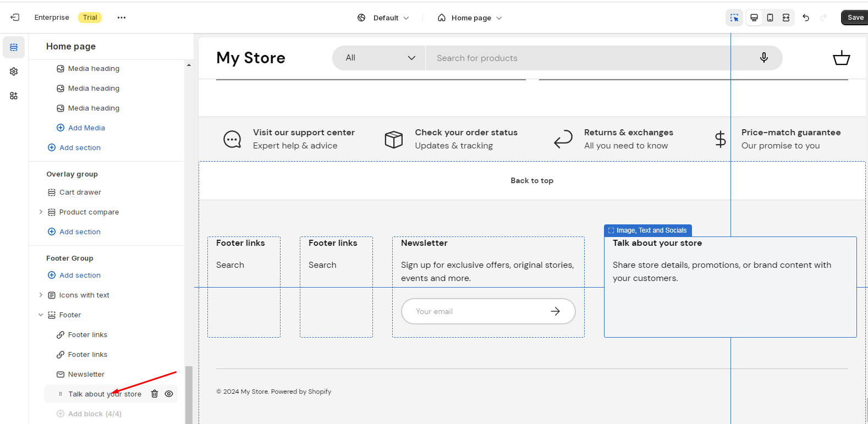The height and width of the screenshot is (424, 868).
Task: Click the voice search microphone icon
Action: (x=764, y=58)
